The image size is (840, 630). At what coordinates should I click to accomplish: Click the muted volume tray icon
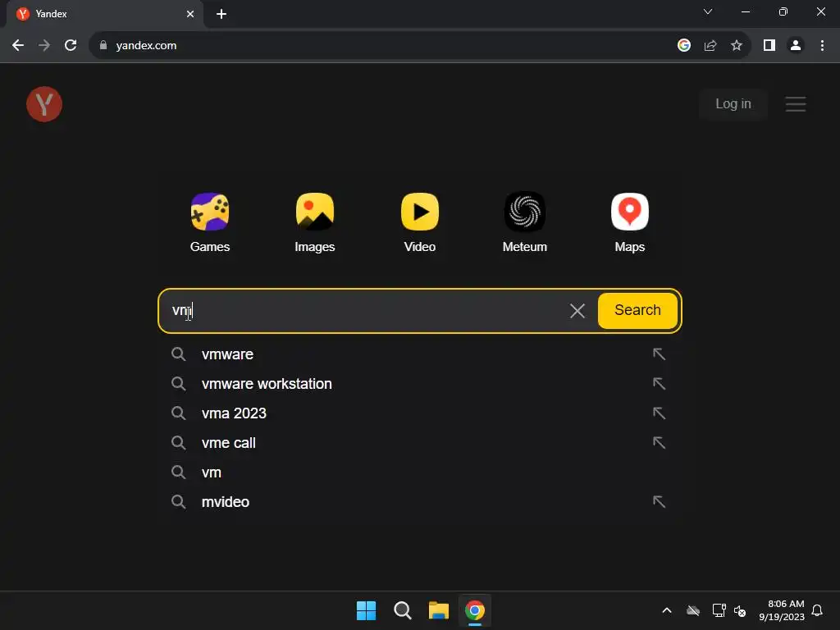741,610
